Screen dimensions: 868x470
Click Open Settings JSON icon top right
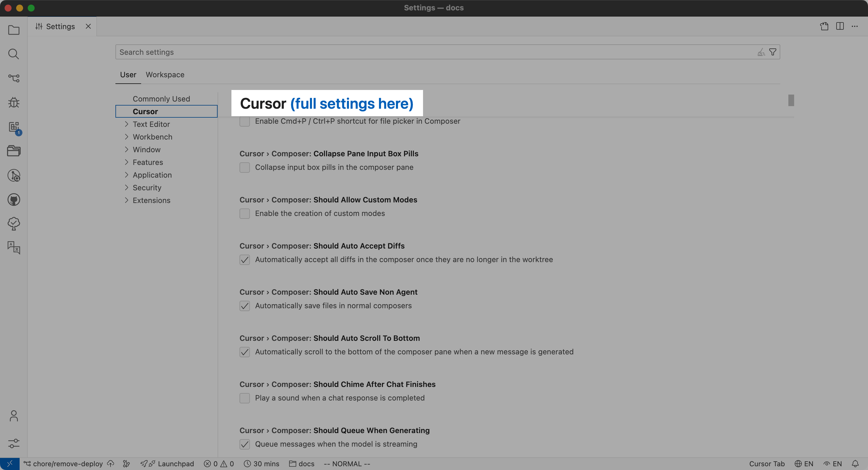[824, 26]
